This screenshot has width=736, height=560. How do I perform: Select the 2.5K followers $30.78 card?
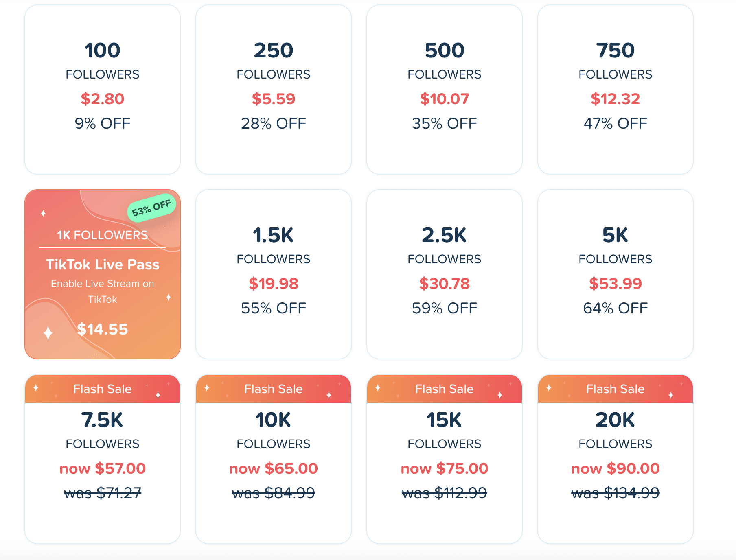pyautogui.click(x=445, y=274)
